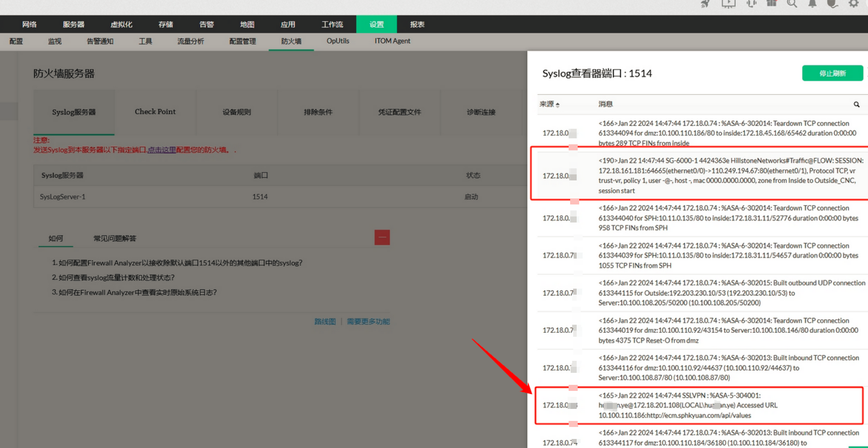Image resolution: width=868 pixels, height=448 pixels.
Task: Click the 端口 column header
Action: [x=260, y=175]
